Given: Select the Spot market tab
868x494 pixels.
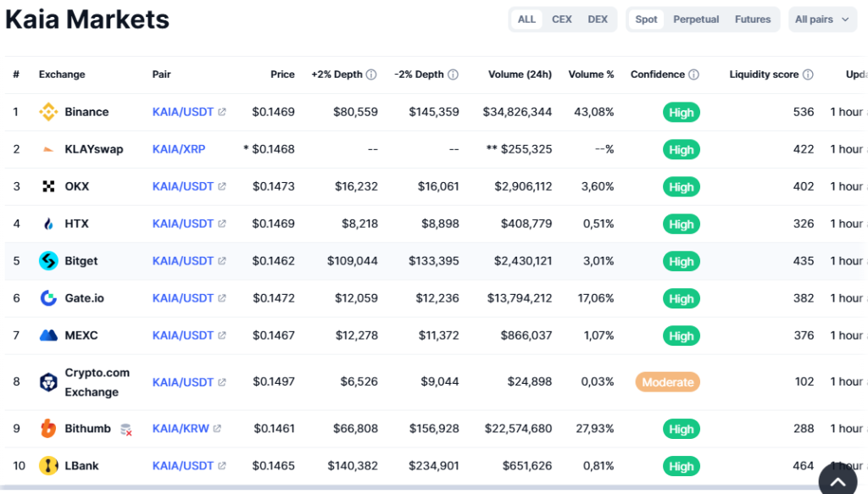Looking at the screenshot, I should 646,19.
